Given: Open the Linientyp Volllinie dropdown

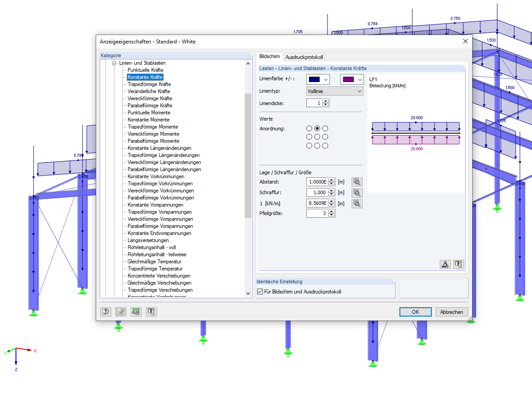Looking at the screenshot, I should pos(335,91).
